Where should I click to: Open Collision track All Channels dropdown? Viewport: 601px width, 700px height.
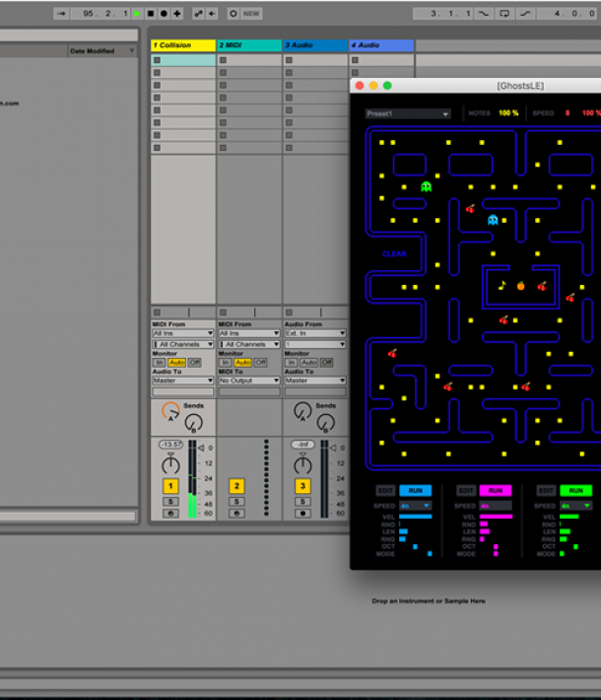point(183,344)
